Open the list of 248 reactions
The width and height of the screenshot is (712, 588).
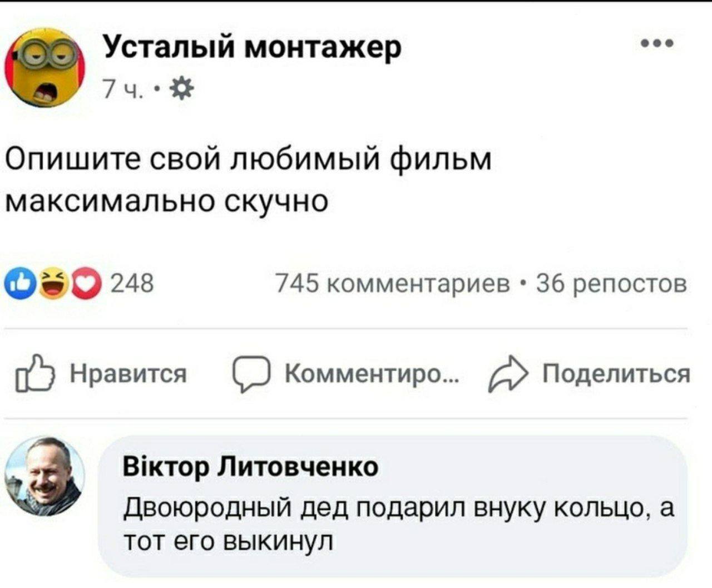pos(132,284)
